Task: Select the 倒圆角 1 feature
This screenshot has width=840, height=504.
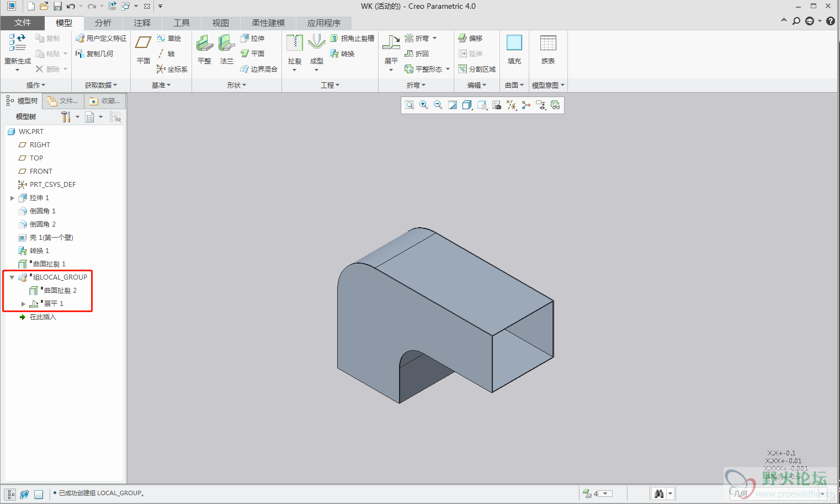Action: click(37, 211)
